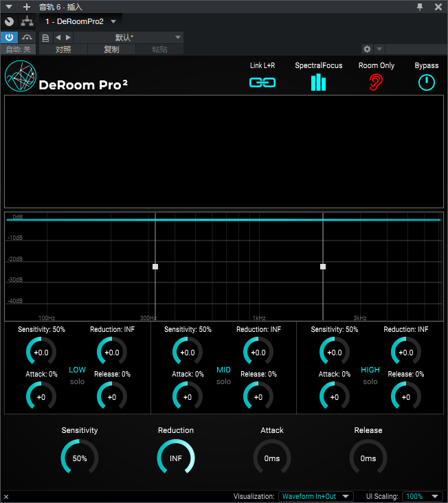Viewport: 448px width, 503px height.
Task: Click the DeRoom Pro logo icon
Action: (x=21, y=76)
